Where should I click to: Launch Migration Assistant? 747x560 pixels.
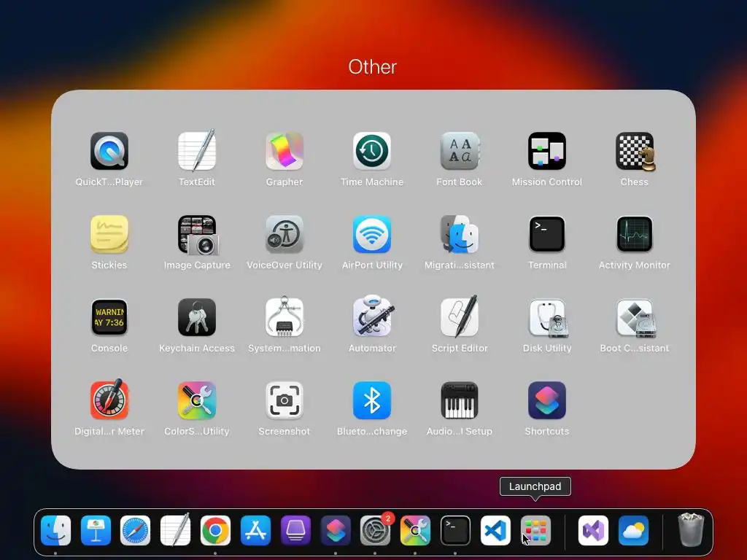pos(460,234)
